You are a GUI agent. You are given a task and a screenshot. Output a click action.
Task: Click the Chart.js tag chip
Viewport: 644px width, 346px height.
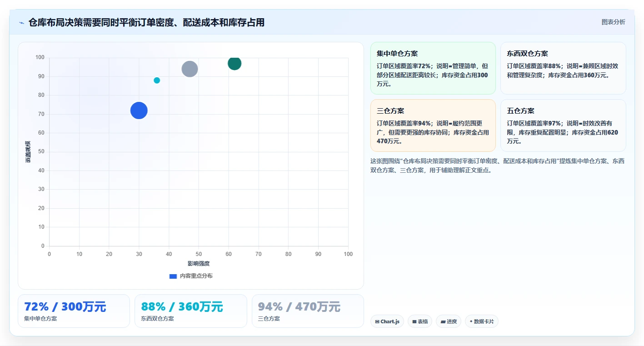[x=387, y=321]
